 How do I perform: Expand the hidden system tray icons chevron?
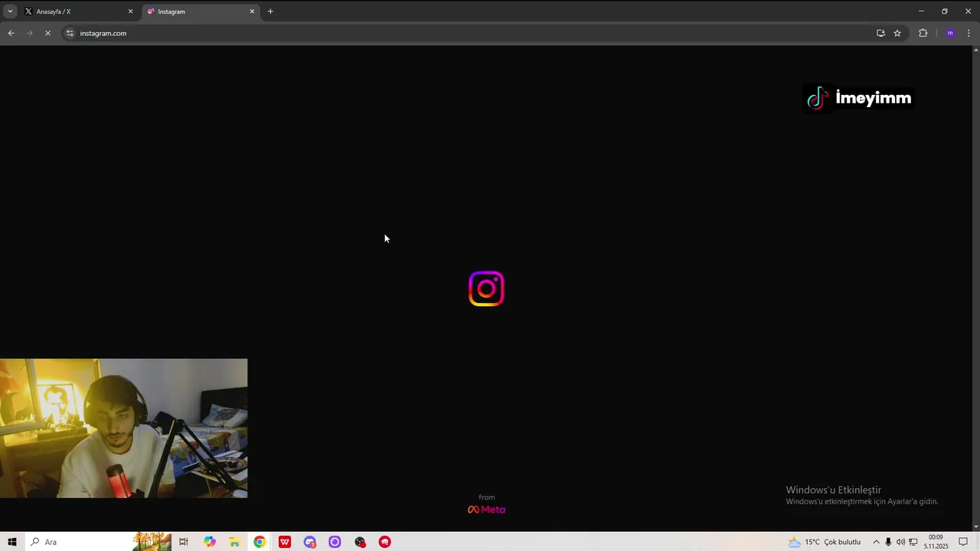click(876, 542)
